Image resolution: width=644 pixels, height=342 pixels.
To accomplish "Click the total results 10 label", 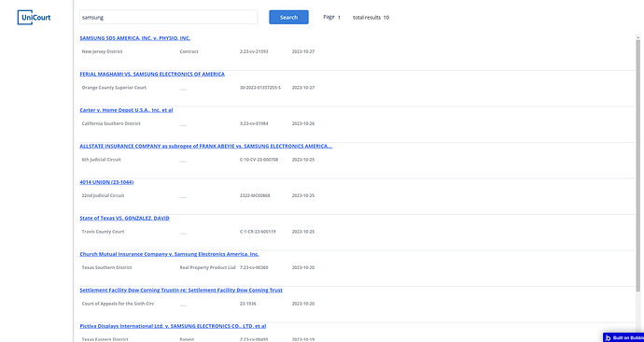I will 371,17.
